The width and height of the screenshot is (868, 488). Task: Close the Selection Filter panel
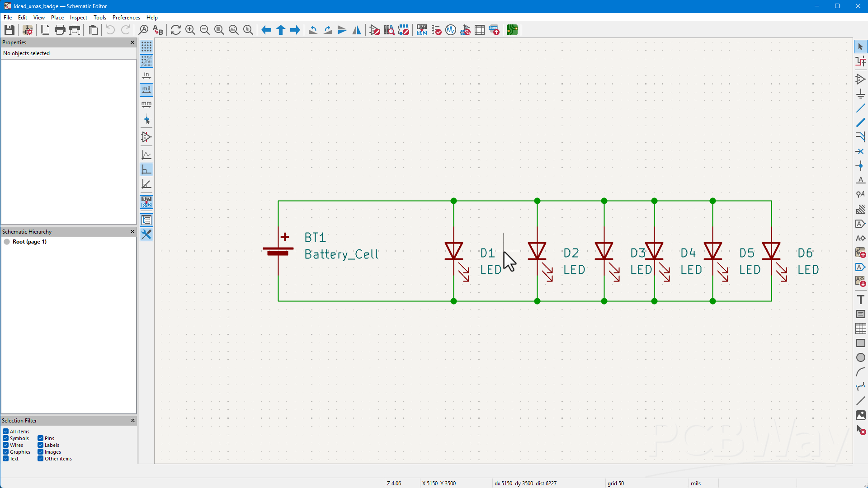point(132,421)
